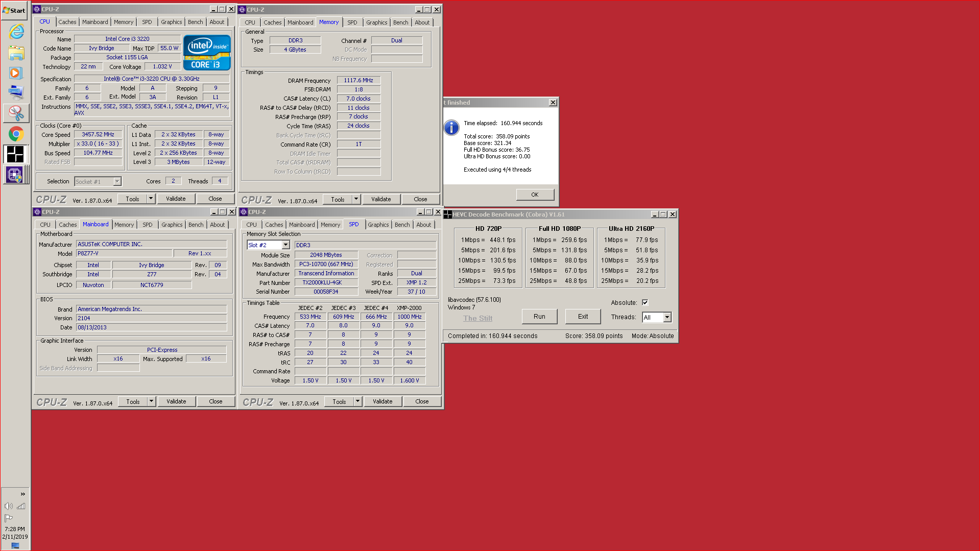This screenshot has width=980, height=551.
Task: Click Completed in 160.944 seconds status
Action: (x=492, y=336)
